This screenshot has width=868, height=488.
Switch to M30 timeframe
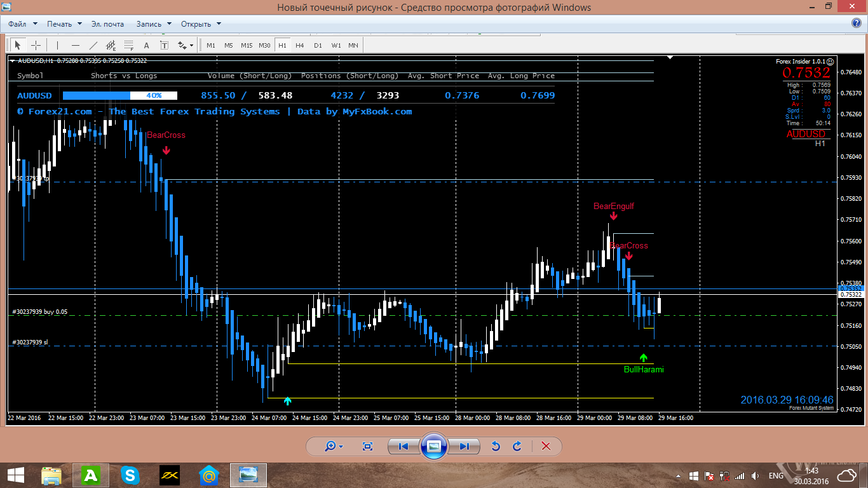[265, 45]
